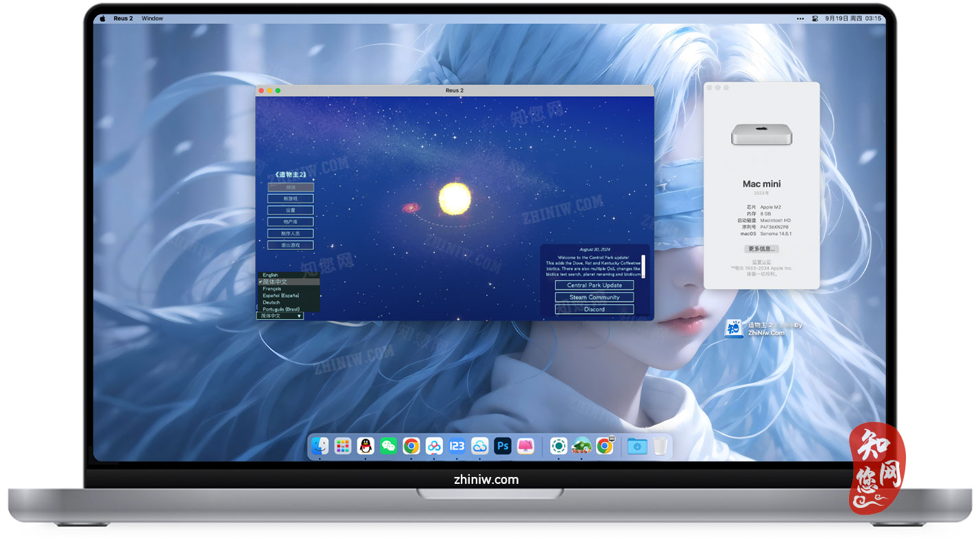Open the teal dotted-circle app icon
The height and width of the screenshot is (547, 980).
[559, 446]
